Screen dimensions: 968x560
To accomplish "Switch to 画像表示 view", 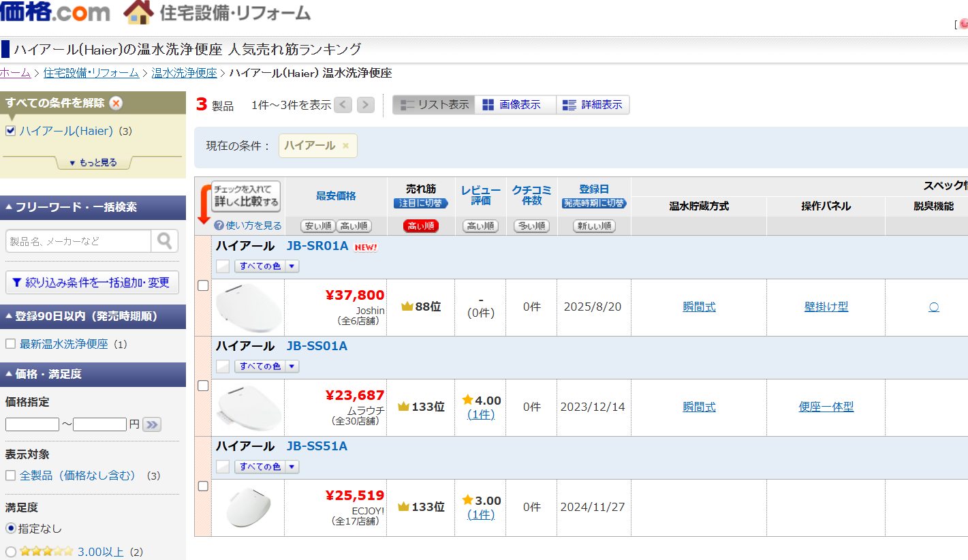I will (516, 105).
